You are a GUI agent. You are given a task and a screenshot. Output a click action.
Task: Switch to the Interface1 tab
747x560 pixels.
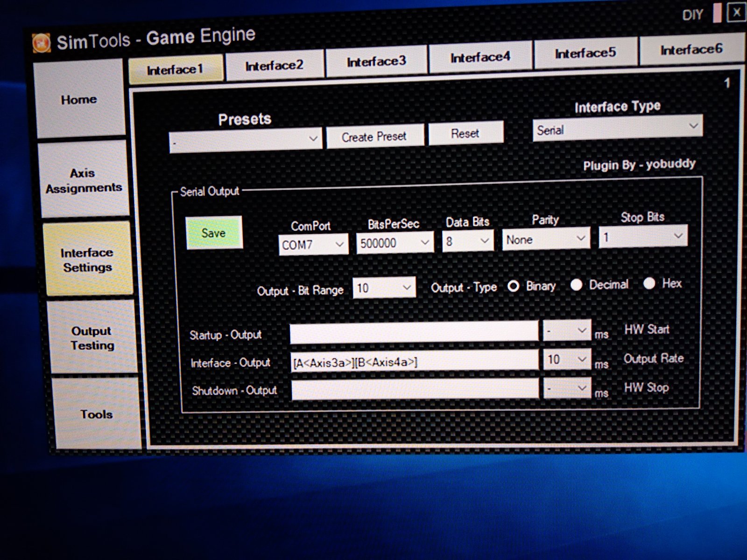[x=176, y=70]
